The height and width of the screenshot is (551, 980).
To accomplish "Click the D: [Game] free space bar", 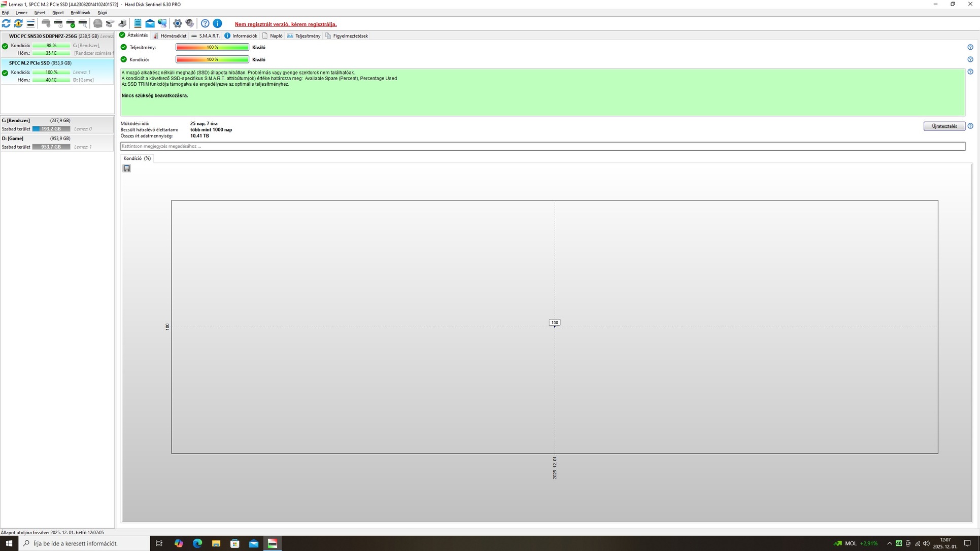I will click(x=51, y=147).
